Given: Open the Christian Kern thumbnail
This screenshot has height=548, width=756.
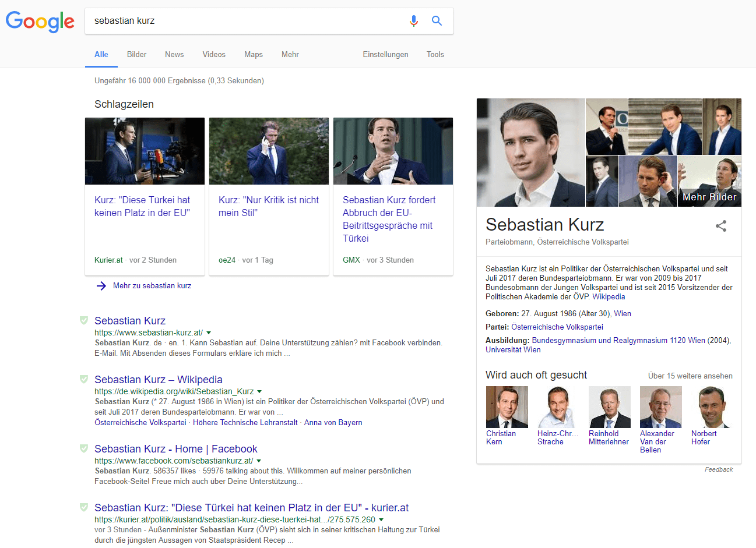Looking at the screenshot, I should (x=507, y=406).
